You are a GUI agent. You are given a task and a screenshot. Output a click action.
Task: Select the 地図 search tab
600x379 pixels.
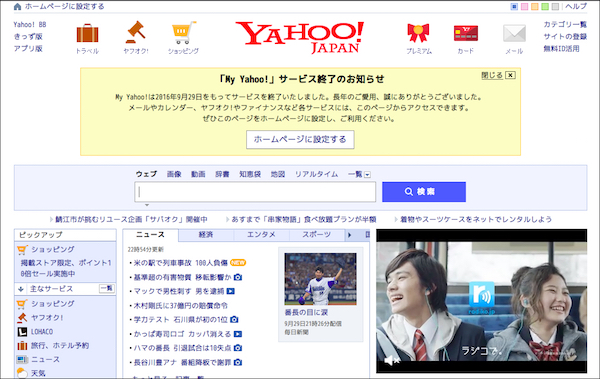[278, 174]
